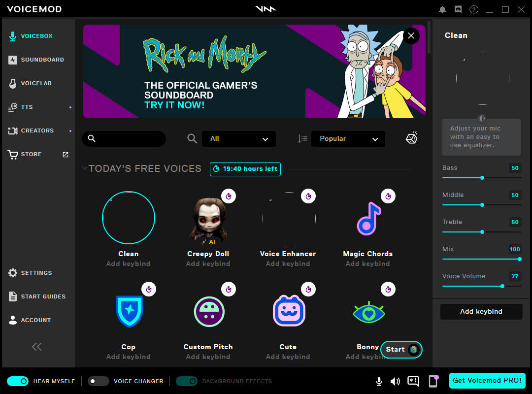Enable the Voice Changer toggle
This screenshot has height=394, width=532.
click(98, 381)
